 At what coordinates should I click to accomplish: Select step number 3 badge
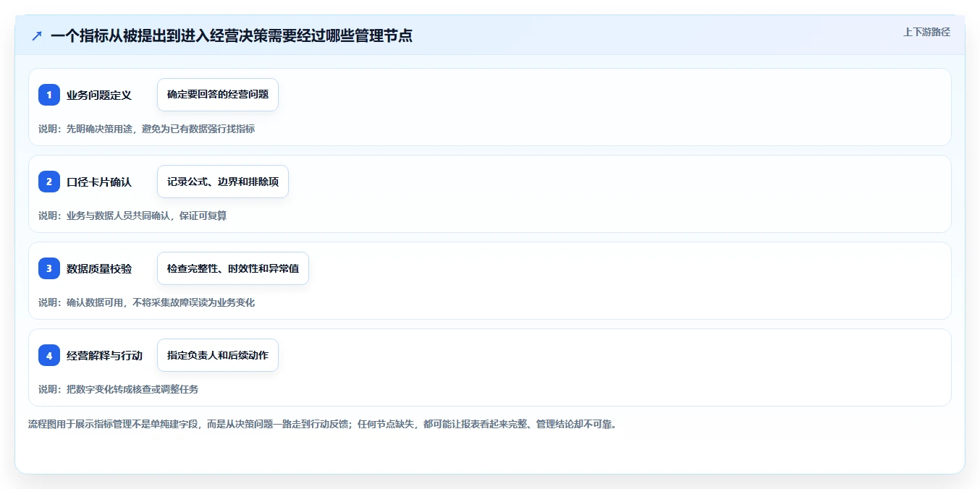[x=49, y=268]
